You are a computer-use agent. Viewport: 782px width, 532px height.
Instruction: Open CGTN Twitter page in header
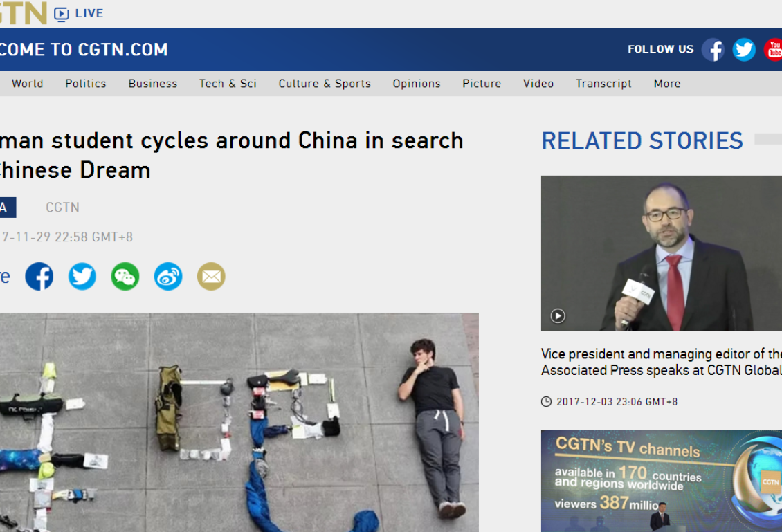pyautogui.click(x=744, y=50)
